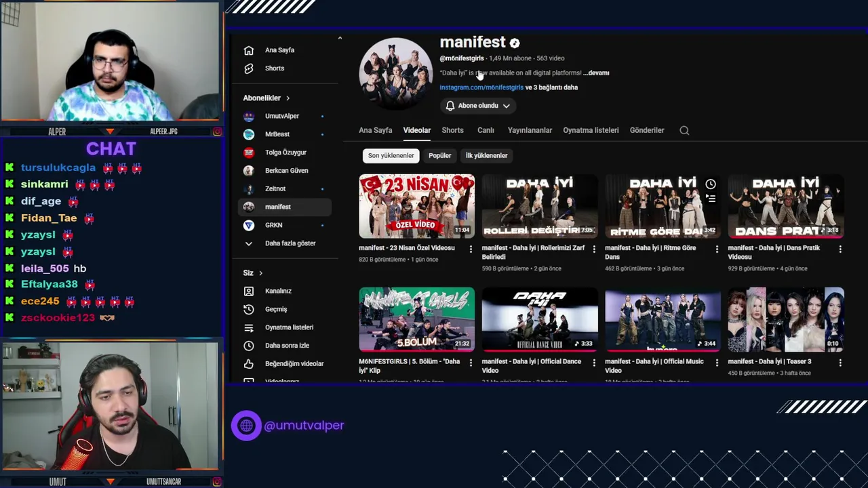Open video title Dans Pratik Videosu

coord(778,252)
